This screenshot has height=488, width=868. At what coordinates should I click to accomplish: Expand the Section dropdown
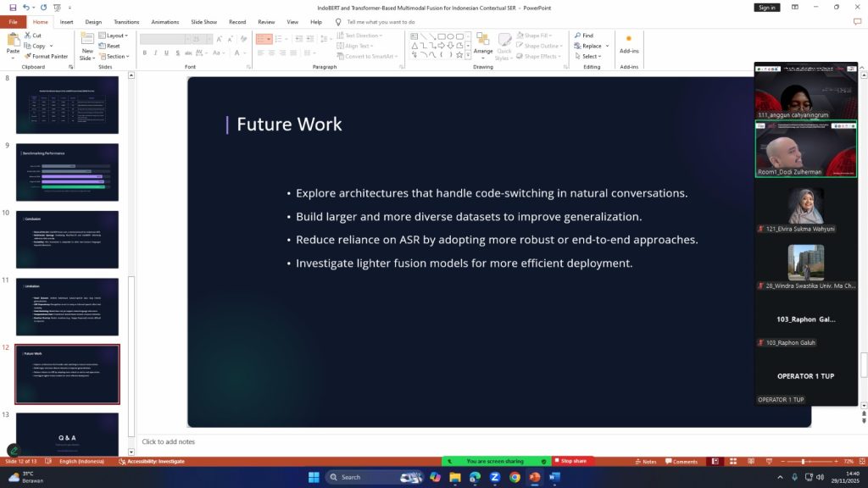coord(114,57)
